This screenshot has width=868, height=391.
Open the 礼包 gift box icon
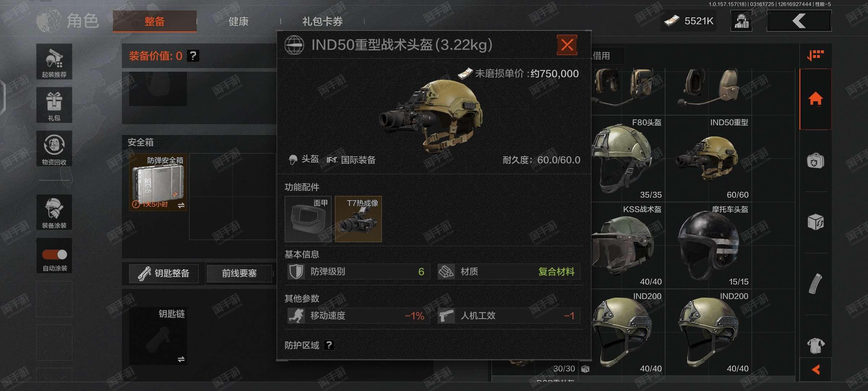click(54, 105)
